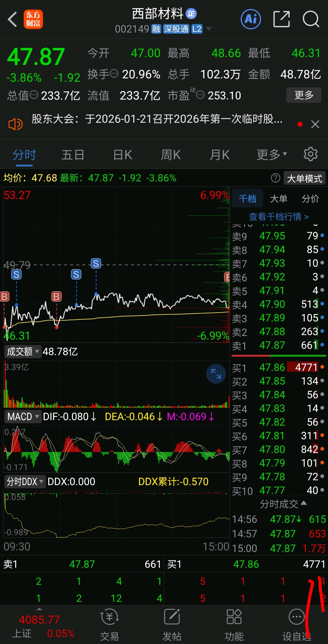This screenshot has height=644, width=328.
Task: Tap the MACD histogram chart area
Action: [x=117, y=449]
